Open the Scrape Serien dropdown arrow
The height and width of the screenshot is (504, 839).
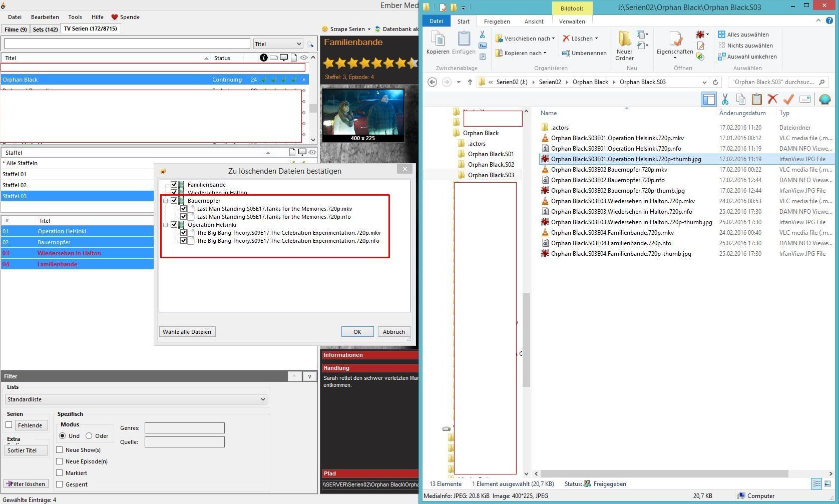(369, 29)
